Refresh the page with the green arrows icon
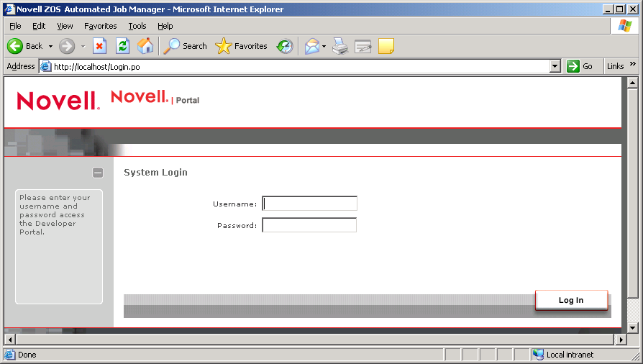643x364 pixels. [x=122, y=46]
